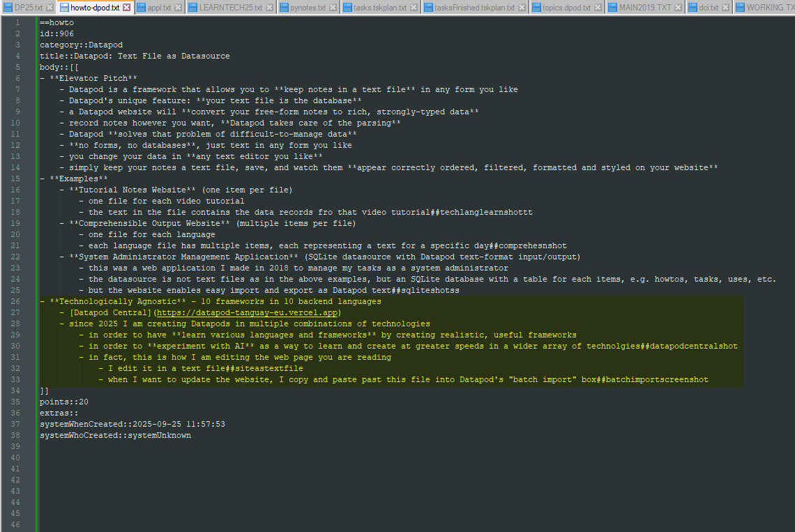
Task: Close the DP25.txt tab
Action: click(x=49, y=8)
